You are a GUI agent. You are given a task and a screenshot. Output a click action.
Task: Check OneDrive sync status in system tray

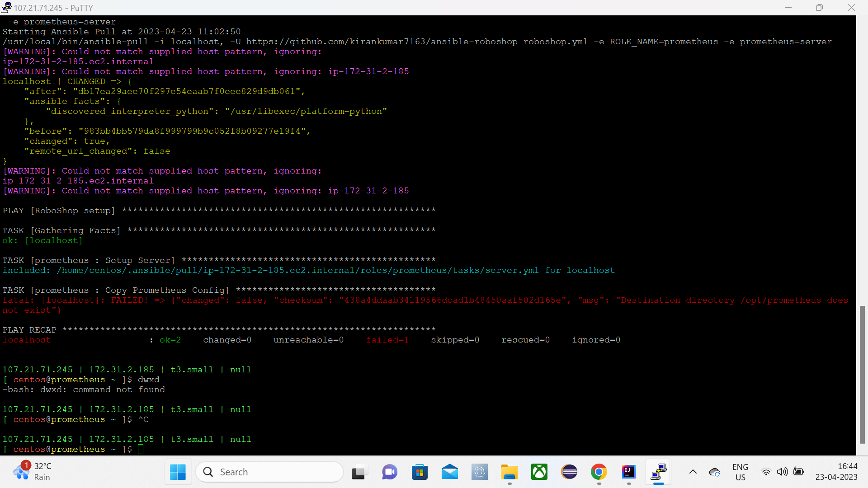coord(714,472)
